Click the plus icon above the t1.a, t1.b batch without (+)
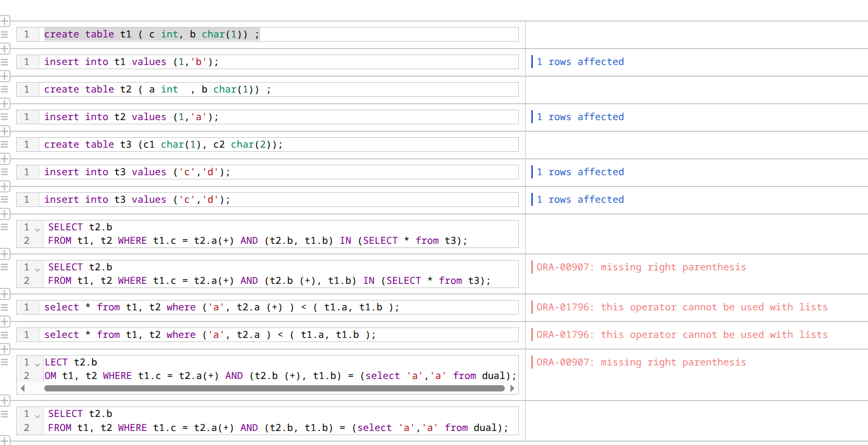The image size is (868, 445). 5,321
